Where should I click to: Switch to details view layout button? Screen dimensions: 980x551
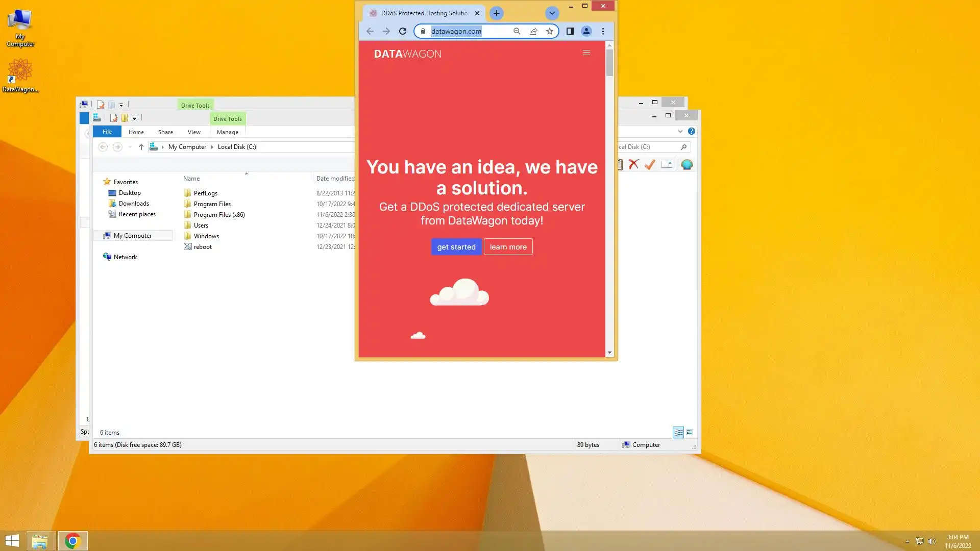click(678, 432)
